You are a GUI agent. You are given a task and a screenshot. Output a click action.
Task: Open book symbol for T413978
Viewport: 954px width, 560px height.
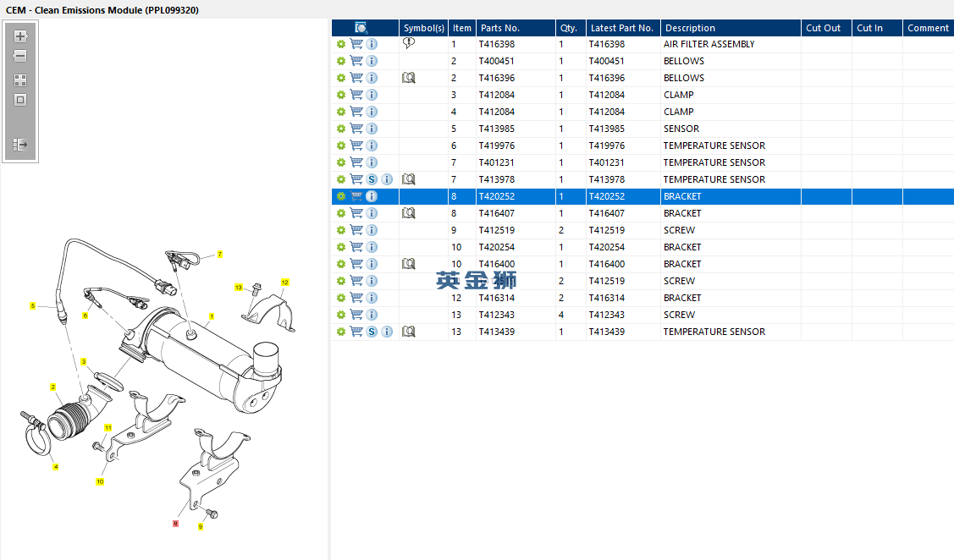409,179
